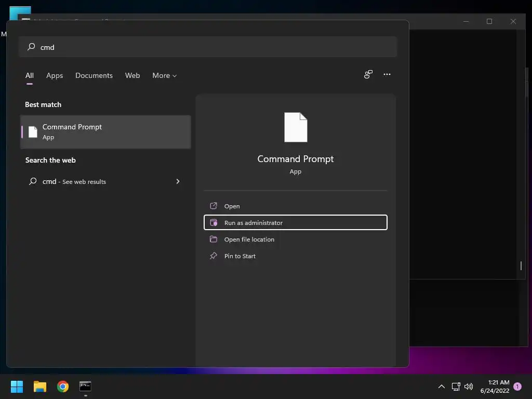This screenshot has width=532, height=399.
Task: Open the volume speaker tray icon
Action: (x=469, y=387)
